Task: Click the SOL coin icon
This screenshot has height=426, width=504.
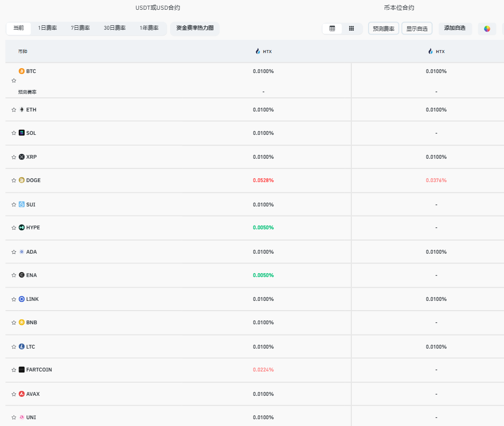Action: (21, 133)
